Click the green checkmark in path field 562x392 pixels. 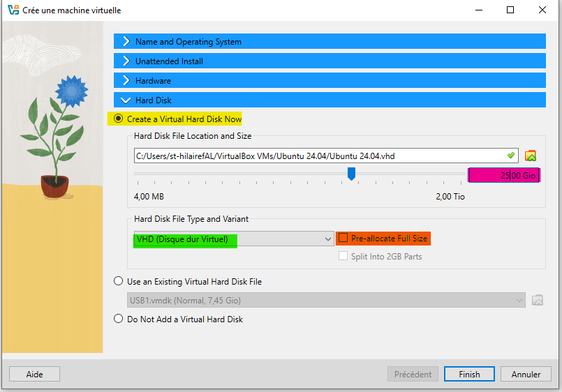511,156
